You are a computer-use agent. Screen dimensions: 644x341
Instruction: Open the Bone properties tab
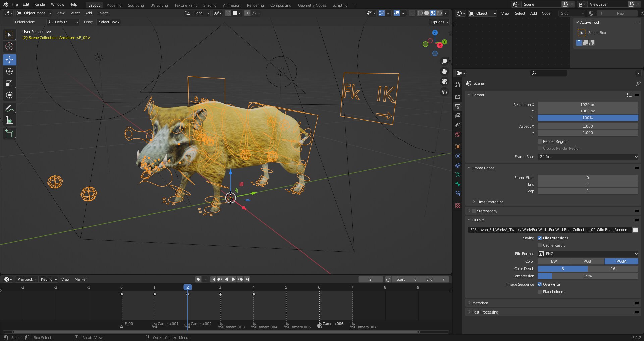tap(458, 184)
